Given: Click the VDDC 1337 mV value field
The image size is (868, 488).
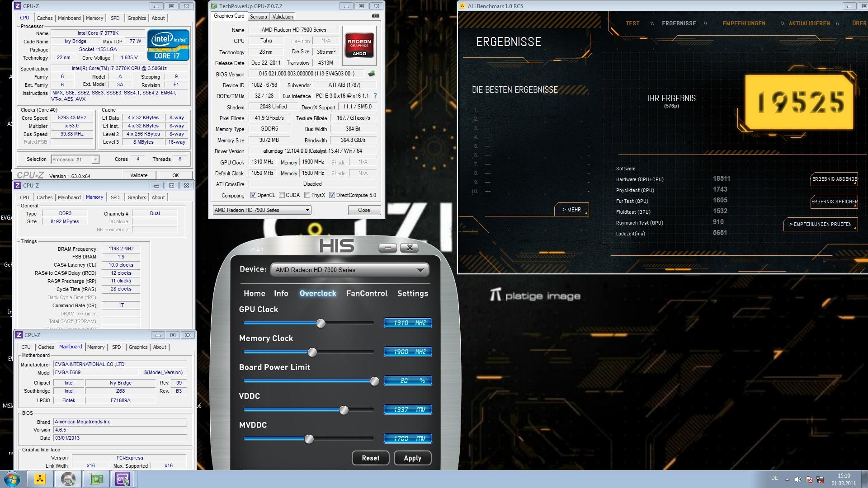Looking at the screenshot, I should click(x=407, y=409).
